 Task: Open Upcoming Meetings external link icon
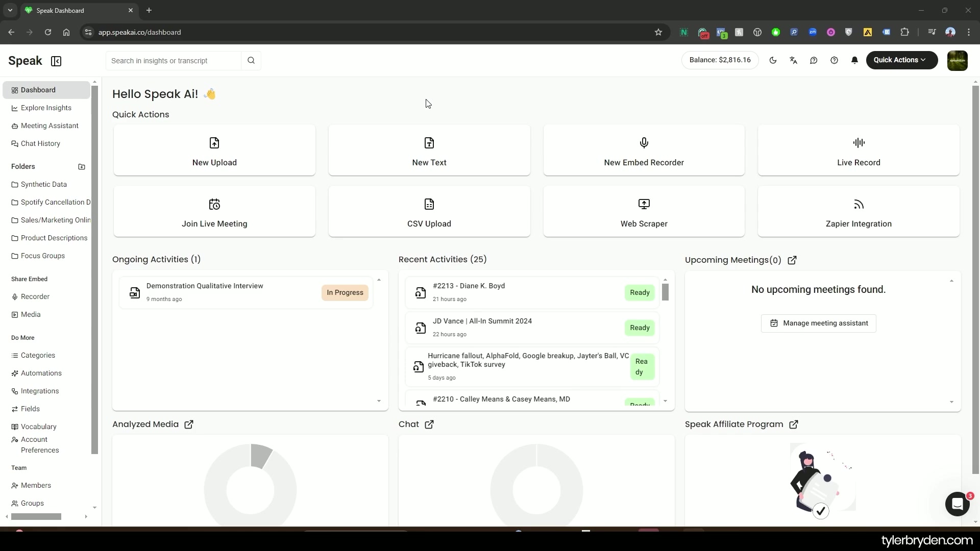792,260
